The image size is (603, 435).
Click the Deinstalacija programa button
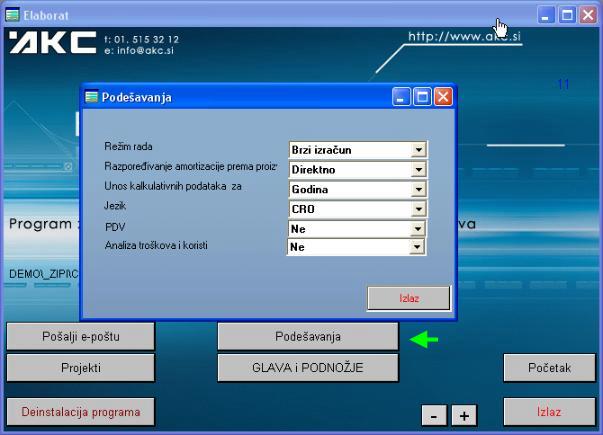coord(81,412)
